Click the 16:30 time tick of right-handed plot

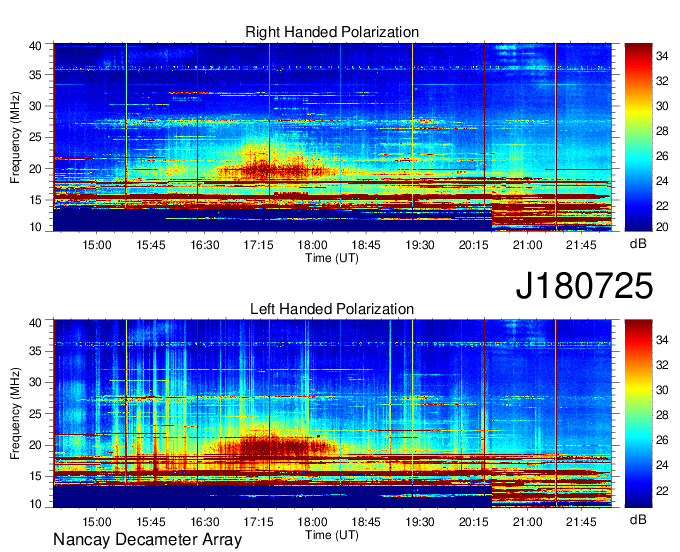205,245
